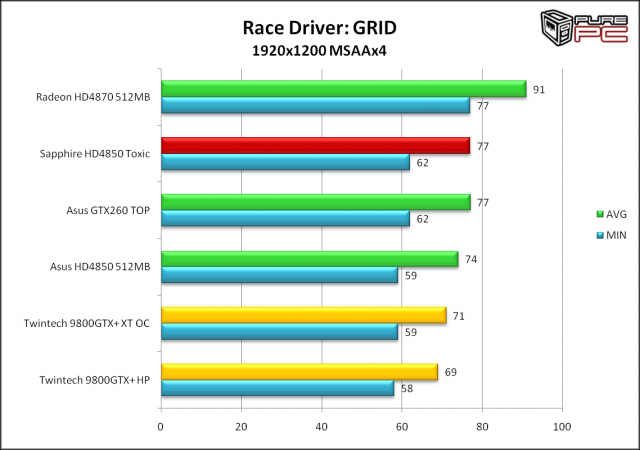Click the blue MIN legend swatch
Viewport: 640px width, 450px height.
point(599,234)
